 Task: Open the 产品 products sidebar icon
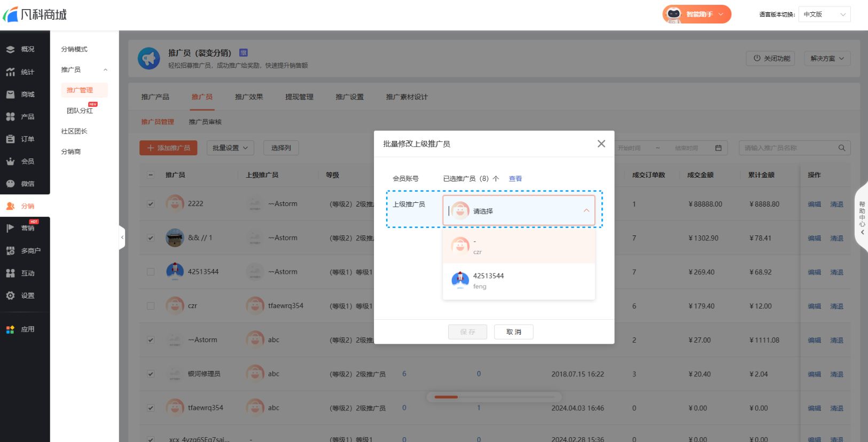(10, 116)
